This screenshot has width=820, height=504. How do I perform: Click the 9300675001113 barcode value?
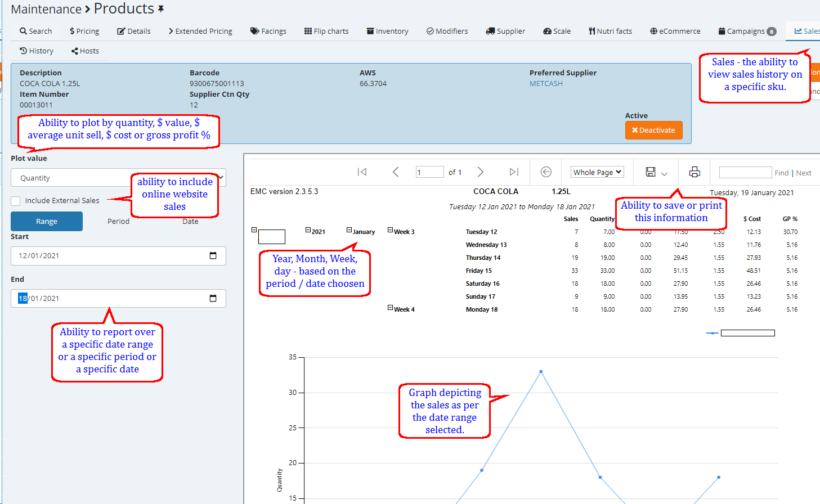217,83
